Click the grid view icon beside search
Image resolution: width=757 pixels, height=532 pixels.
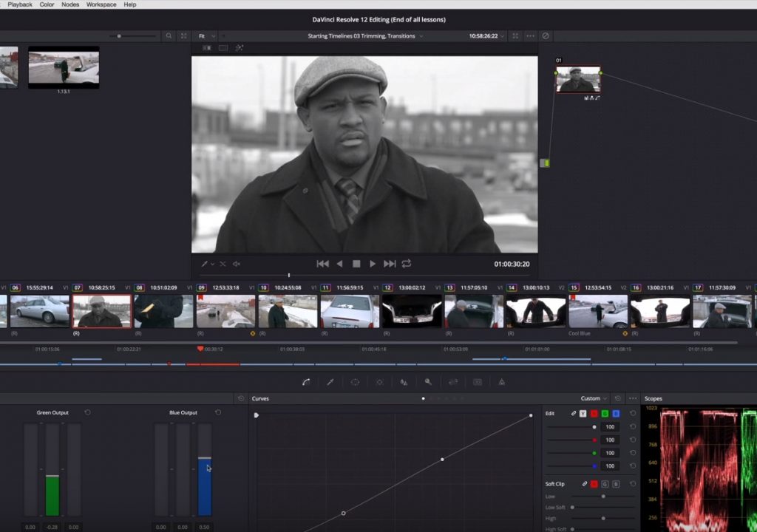(184, 35)
